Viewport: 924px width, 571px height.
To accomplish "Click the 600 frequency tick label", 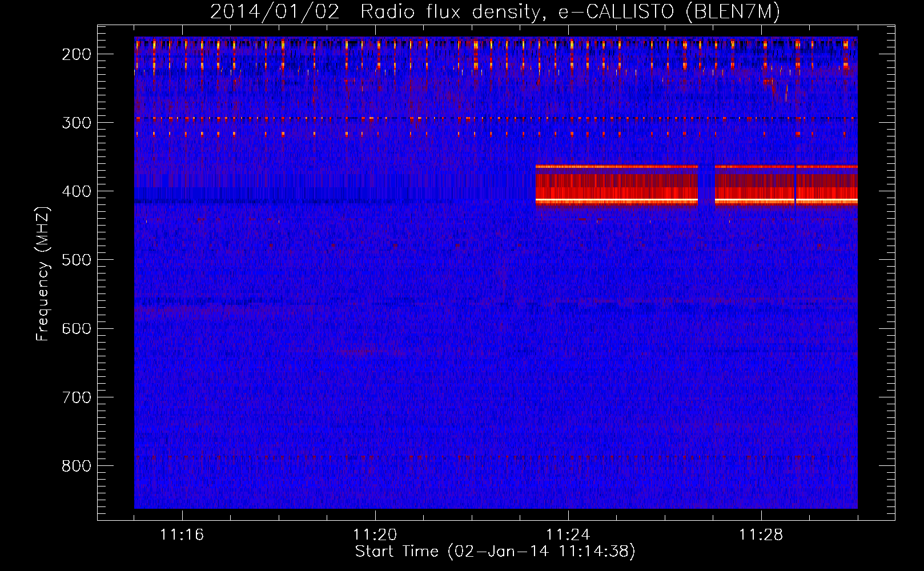I will pos(77,328).
